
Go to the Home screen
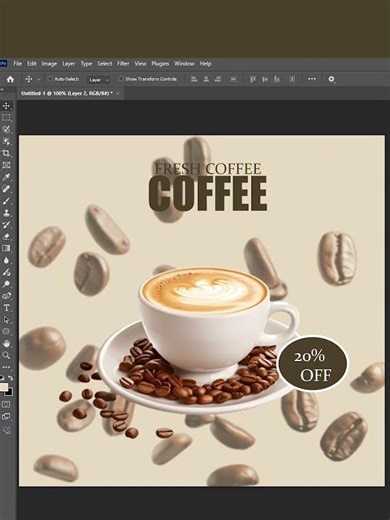[10, 79]
